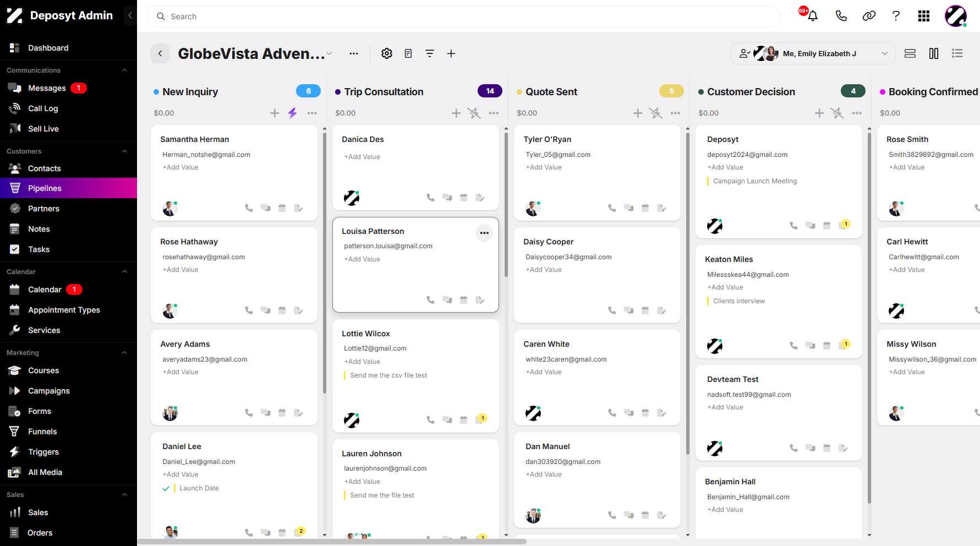Collapse the Sales section
980x546 pixels.
click(124, 495)
